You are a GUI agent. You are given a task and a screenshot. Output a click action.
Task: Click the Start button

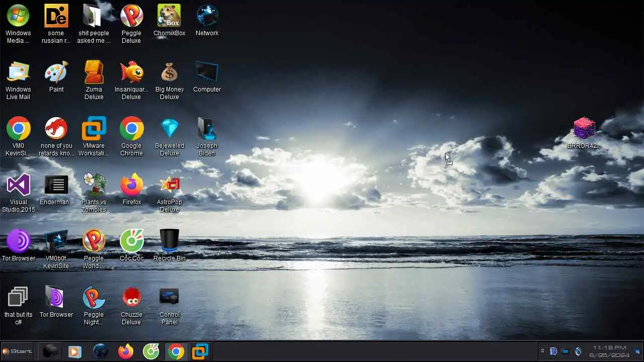tap(17, 351)
